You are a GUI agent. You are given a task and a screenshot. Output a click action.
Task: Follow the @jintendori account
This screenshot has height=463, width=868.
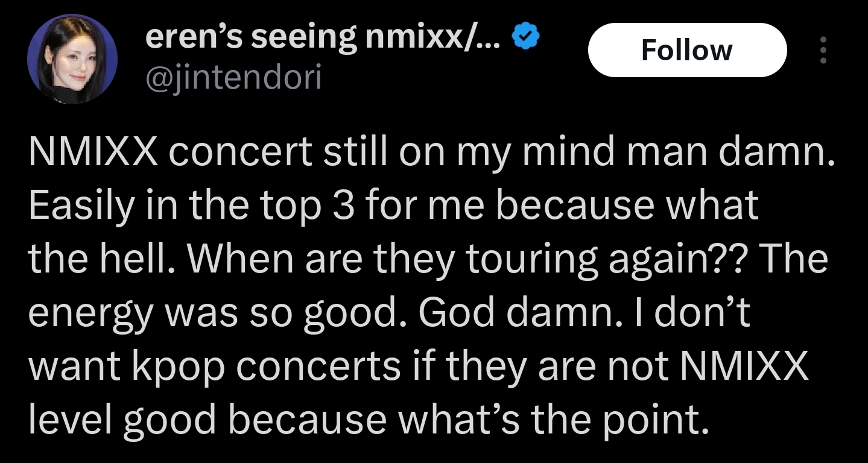(x=687, y=50)
